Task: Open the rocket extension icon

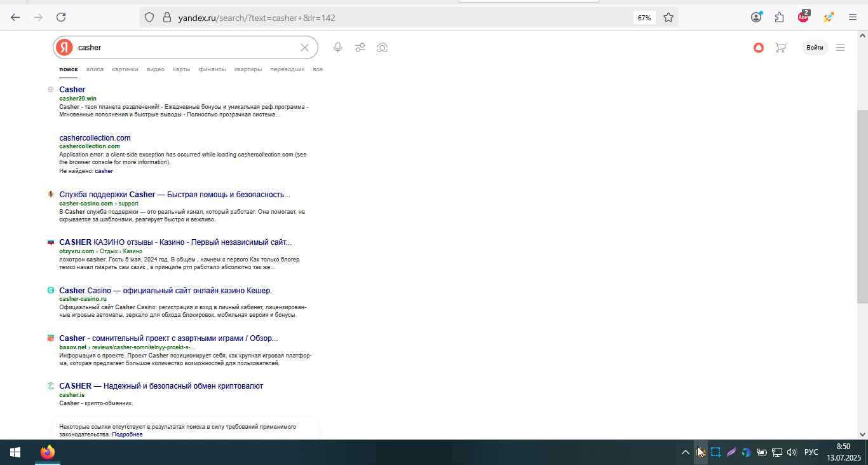Action: click(828, 17)
